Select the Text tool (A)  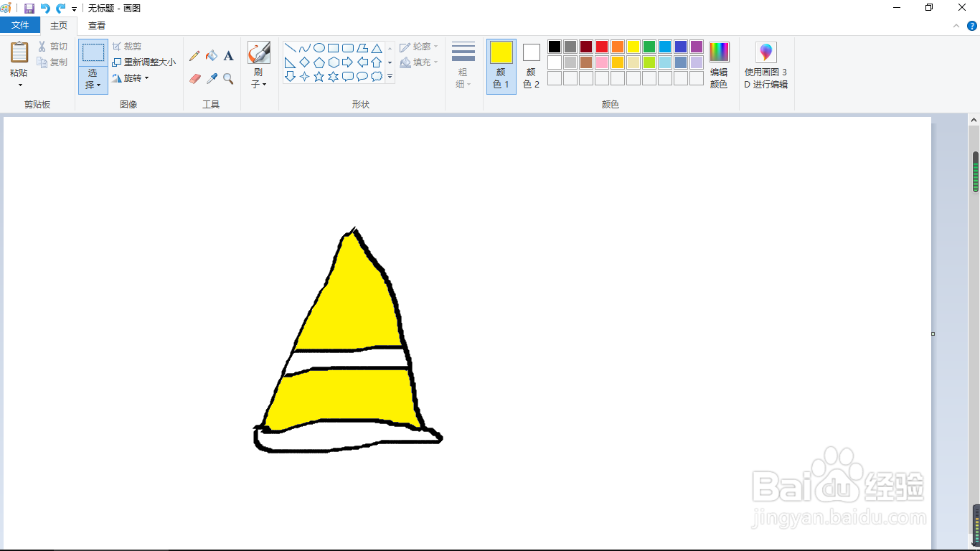coord(228,56)
